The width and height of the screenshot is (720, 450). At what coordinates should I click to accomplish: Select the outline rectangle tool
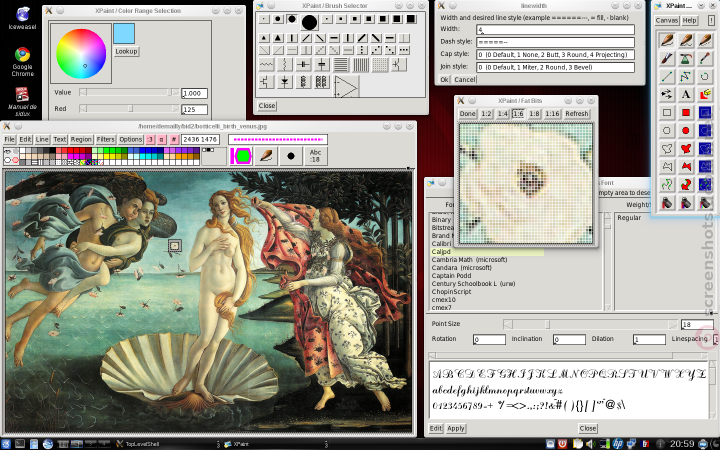(x=667, y=112)
